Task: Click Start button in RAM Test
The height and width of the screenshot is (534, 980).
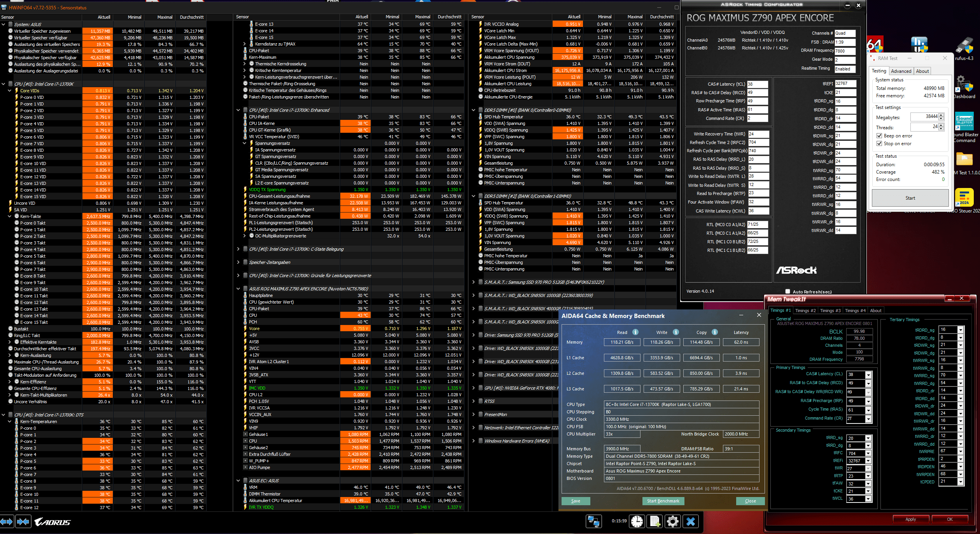Action: point(910,198)
